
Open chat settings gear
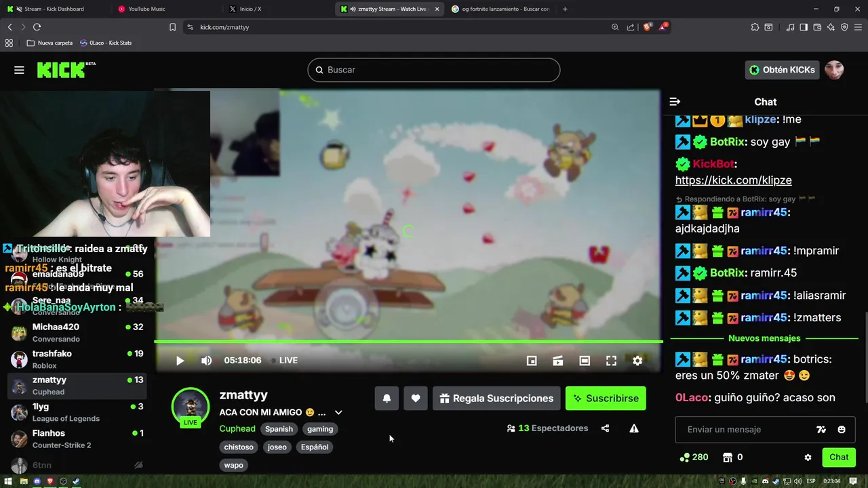(808, 457)
